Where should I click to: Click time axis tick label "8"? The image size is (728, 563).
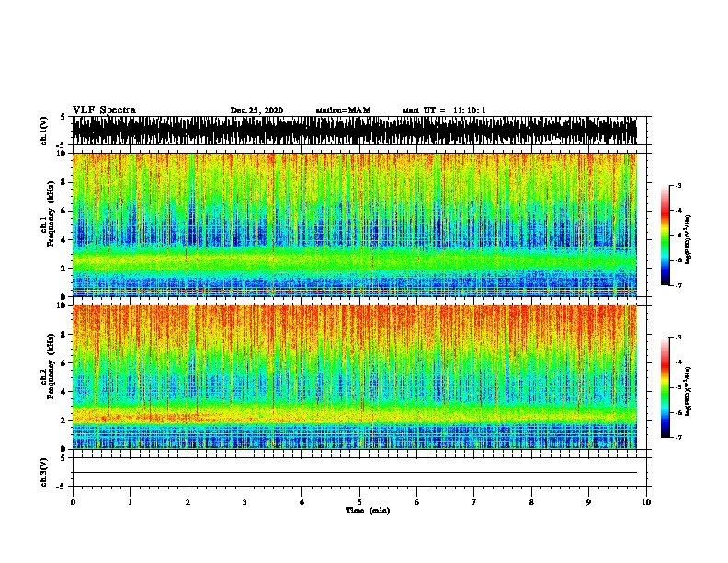click(x=531, y=502)
